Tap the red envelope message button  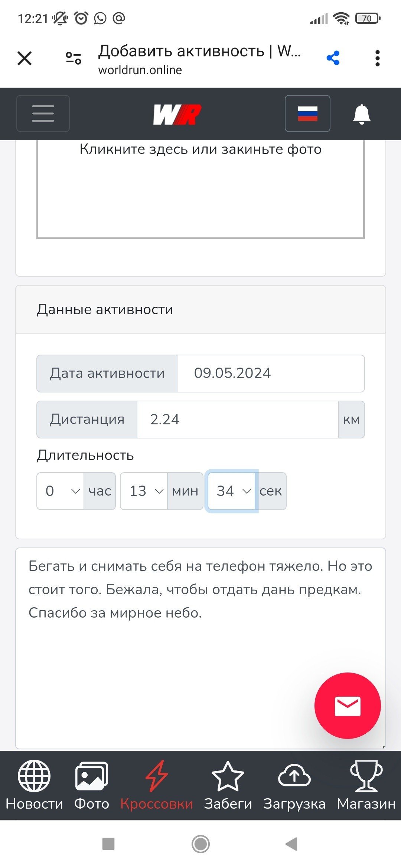point(348,706)
